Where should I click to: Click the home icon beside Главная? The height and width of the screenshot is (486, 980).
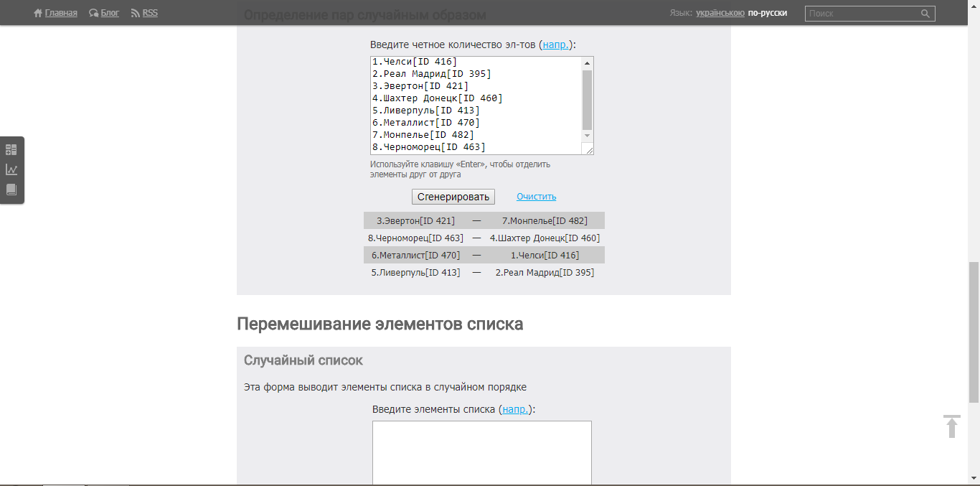tap(38, 13)
